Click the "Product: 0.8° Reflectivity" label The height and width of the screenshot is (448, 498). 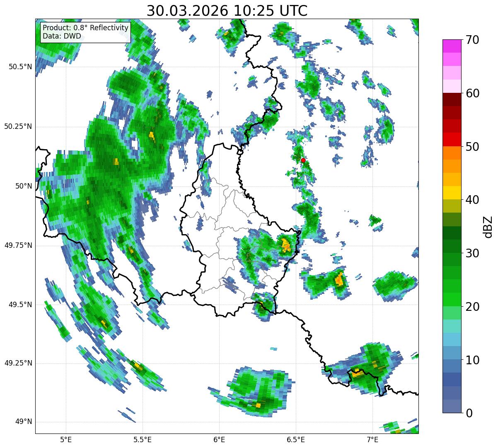[x=86, y=28]
